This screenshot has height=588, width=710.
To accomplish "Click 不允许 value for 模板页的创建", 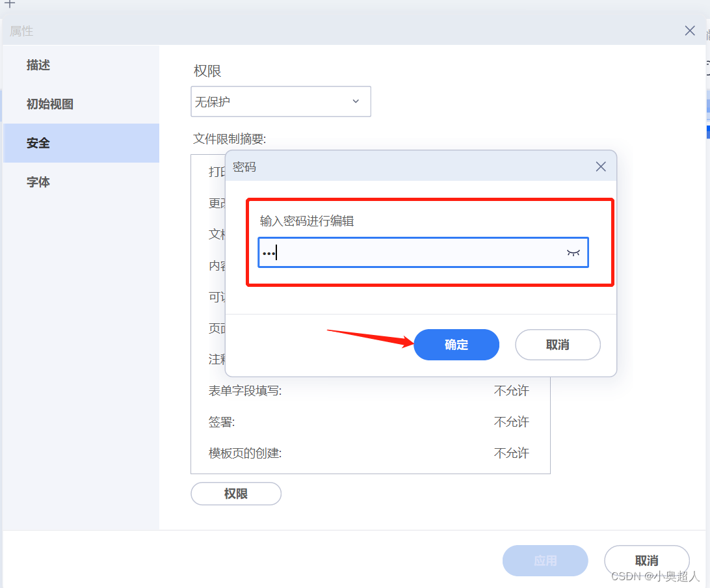I will tap(511, 453).
